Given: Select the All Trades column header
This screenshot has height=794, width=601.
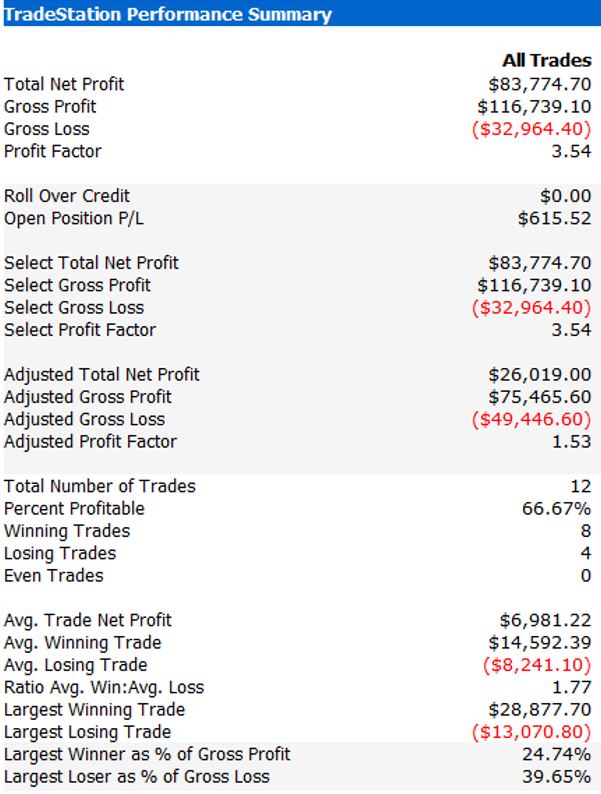Looking at the screenshot, I should 547,60.
